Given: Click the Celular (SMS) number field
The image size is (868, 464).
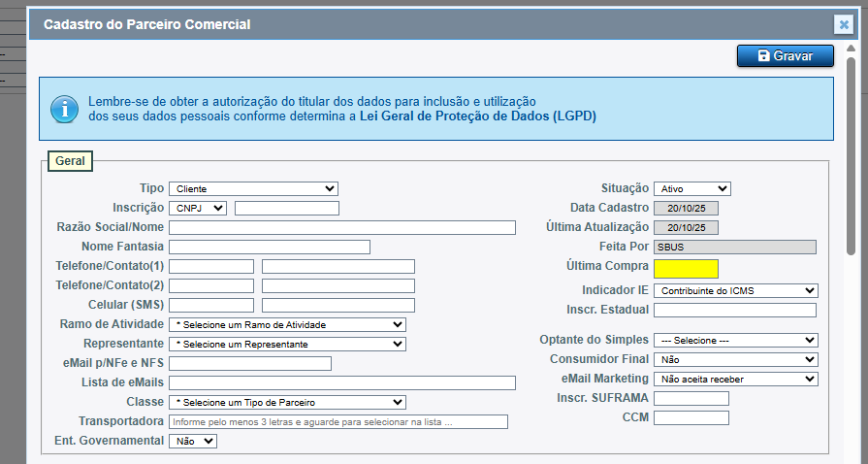Looking at the screenshot, I should pyautogui.click(x=211, y=305).
